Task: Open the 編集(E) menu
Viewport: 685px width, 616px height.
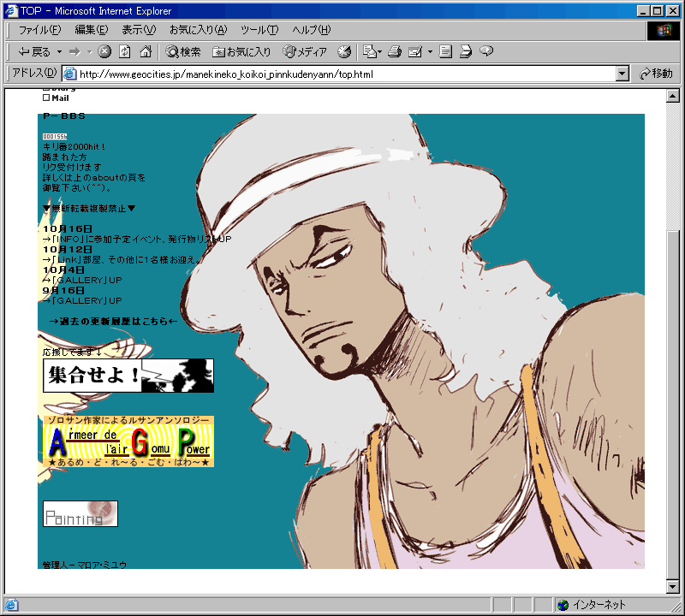Action: click(92, 30)
